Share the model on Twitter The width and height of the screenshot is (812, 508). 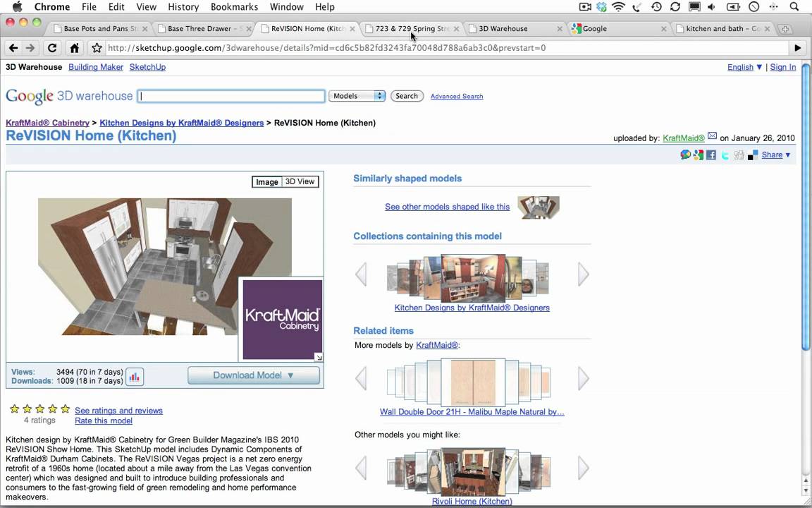pos(725,155)
